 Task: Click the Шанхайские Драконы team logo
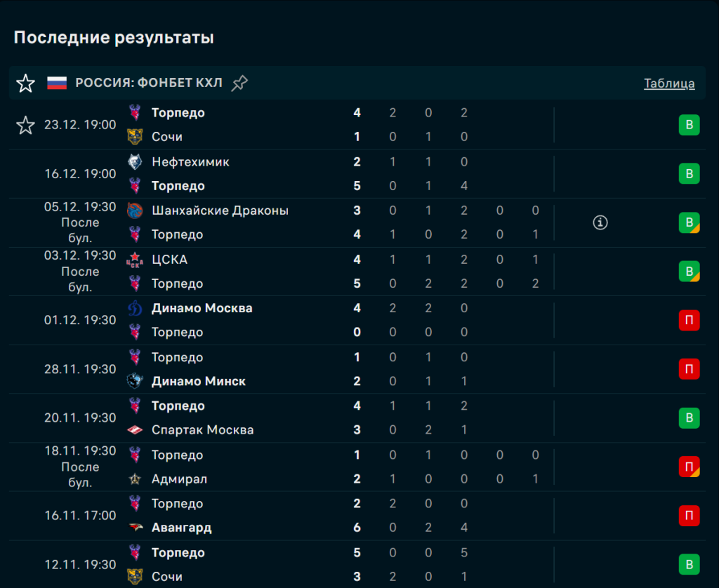(135, 211)
